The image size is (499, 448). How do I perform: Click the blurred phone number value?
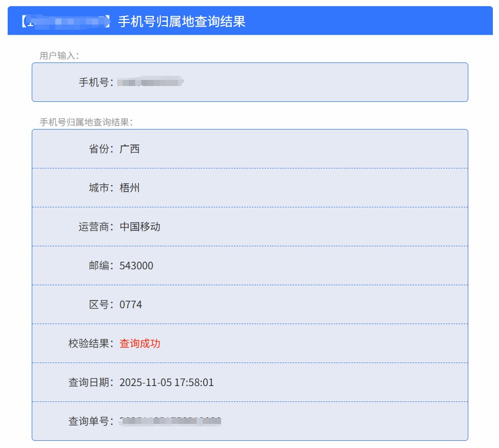150,81
